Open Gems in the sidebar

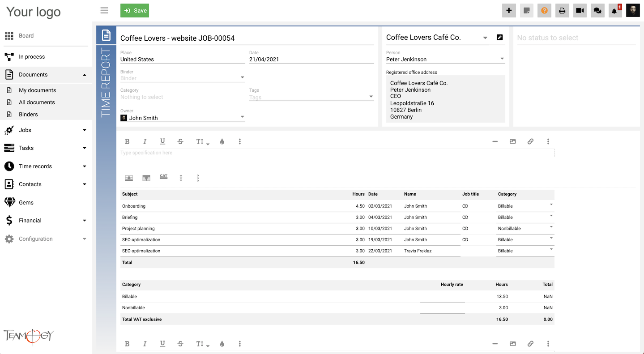click(x=46, y=203)
